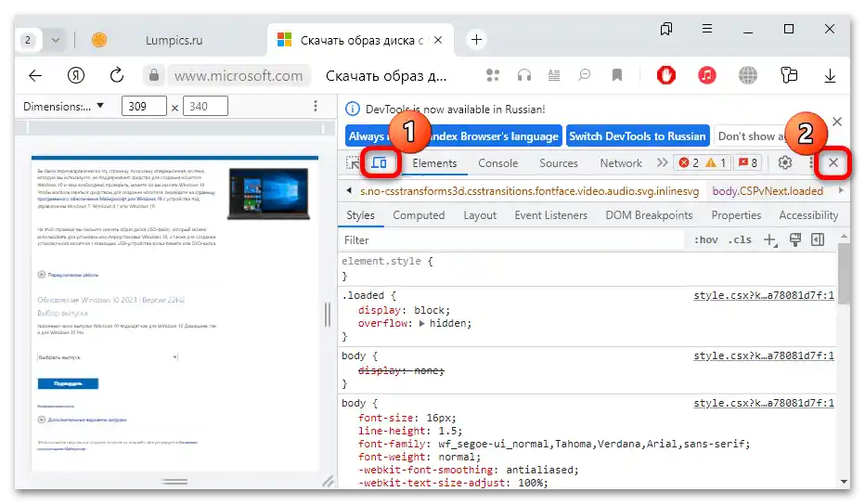Image resolution: width=865 pixels, height=504 pixels.
Task: Open style.csx link for body font-size rule
Action: point(764,404)
